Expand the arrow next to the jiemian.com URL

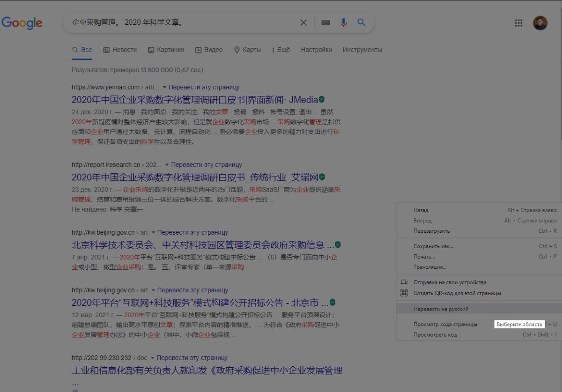click(x=164, y=87)
